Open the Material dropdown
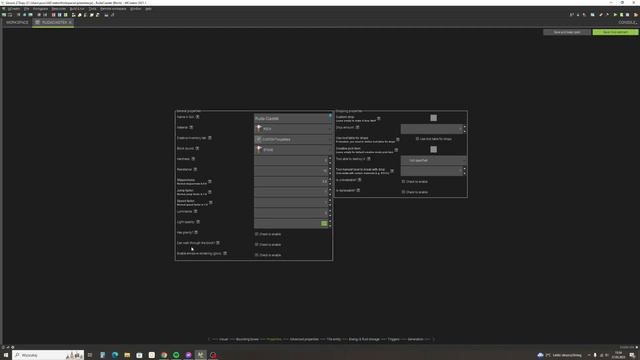Viewport: 640px width, 360px height. (293, 129)
